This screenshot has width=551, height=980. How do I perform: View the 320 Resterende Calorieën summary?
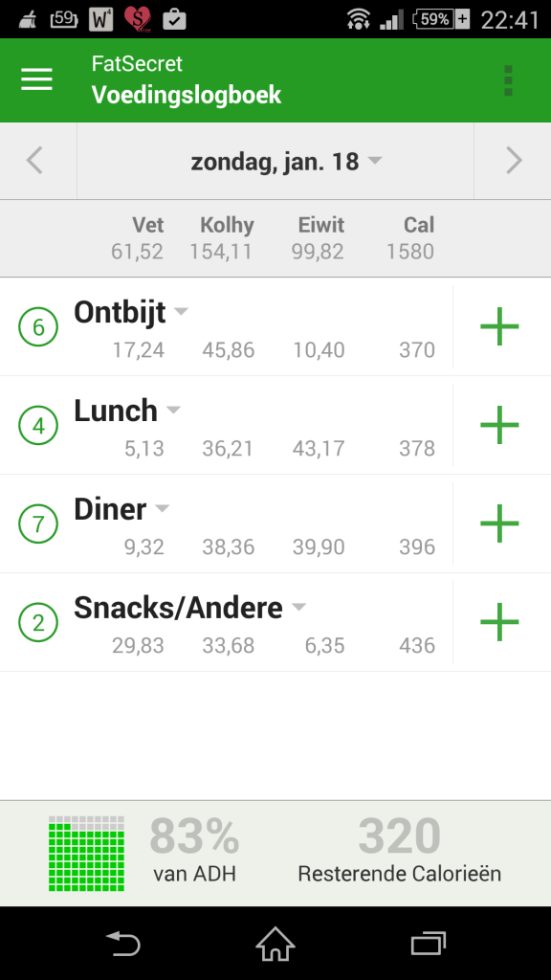click(x=399, y=851)
